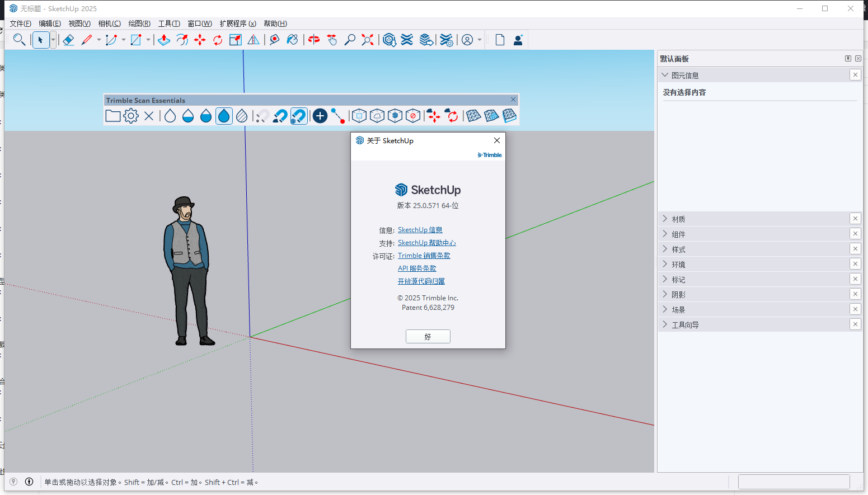868x495 pixels.
Task: Select the Rectangle shape tool
Action: [136, 40]
